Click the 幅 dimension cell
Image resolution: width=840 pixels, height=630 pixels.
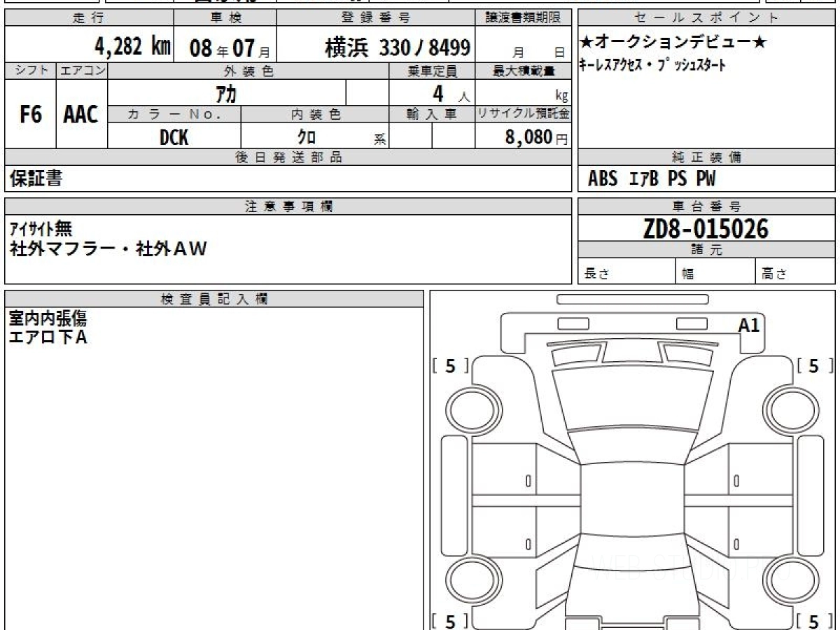[x=715, y=272]
